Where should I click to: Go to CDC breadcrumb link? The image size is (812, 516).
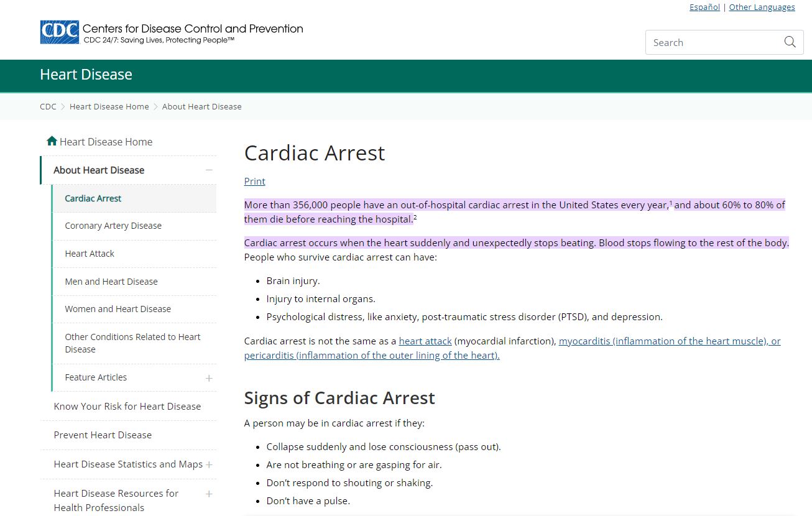(48, 106)
